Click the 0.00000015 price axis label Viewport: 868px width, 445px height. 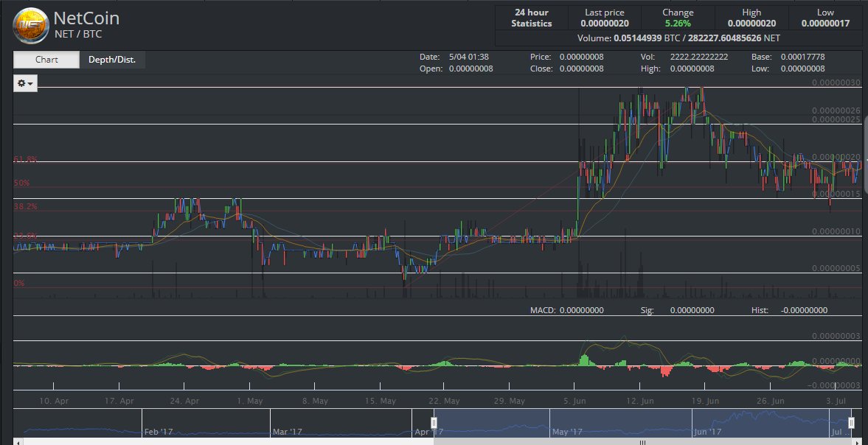(x=836, y=194)
